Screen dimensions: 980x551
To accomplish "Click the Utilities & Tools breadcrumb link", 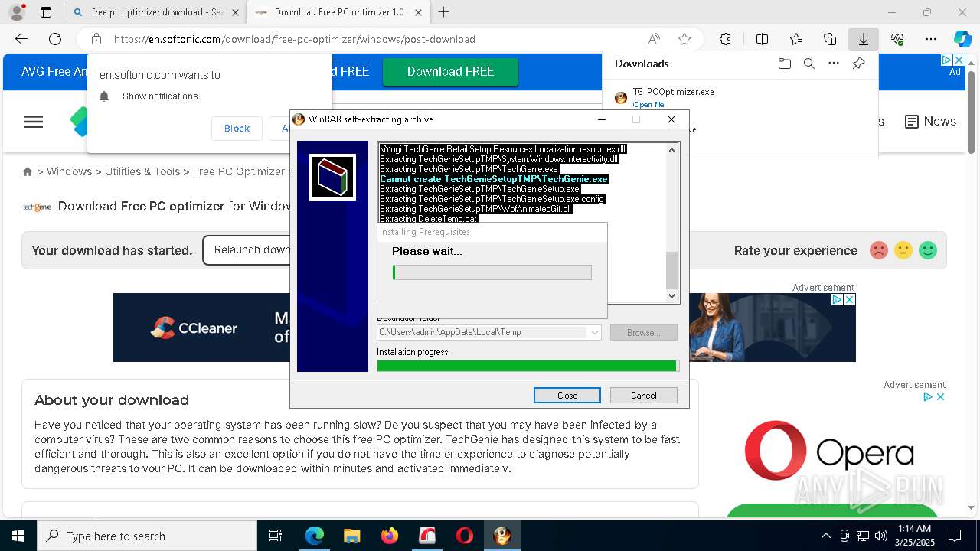I will [x=142, y=171].
